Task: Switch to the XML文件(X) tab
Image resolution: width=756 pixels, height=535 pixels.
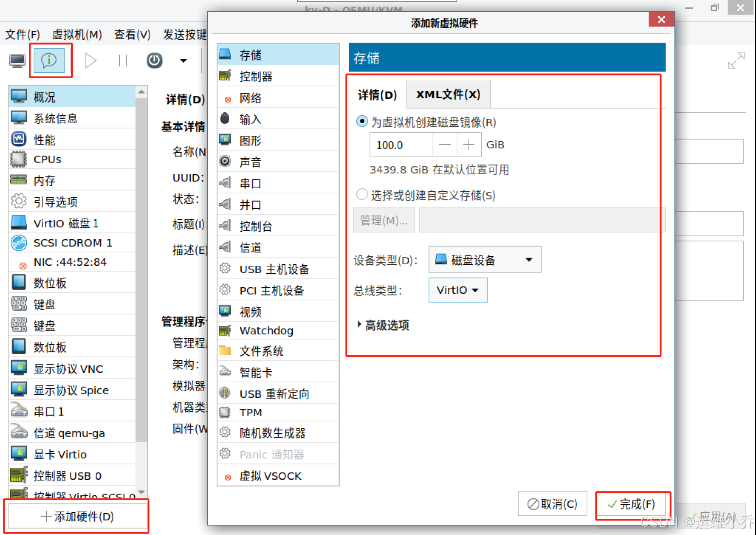Action: click(448, 95)
